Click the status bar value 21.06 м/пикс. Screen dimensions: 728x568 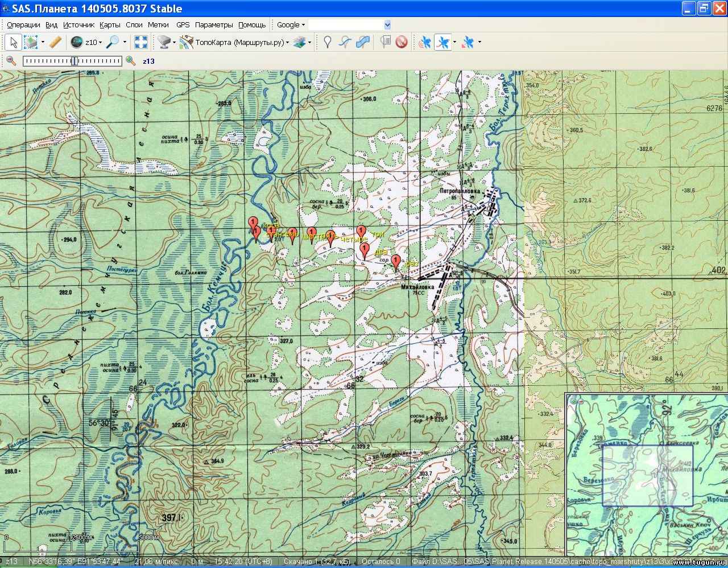157,562
